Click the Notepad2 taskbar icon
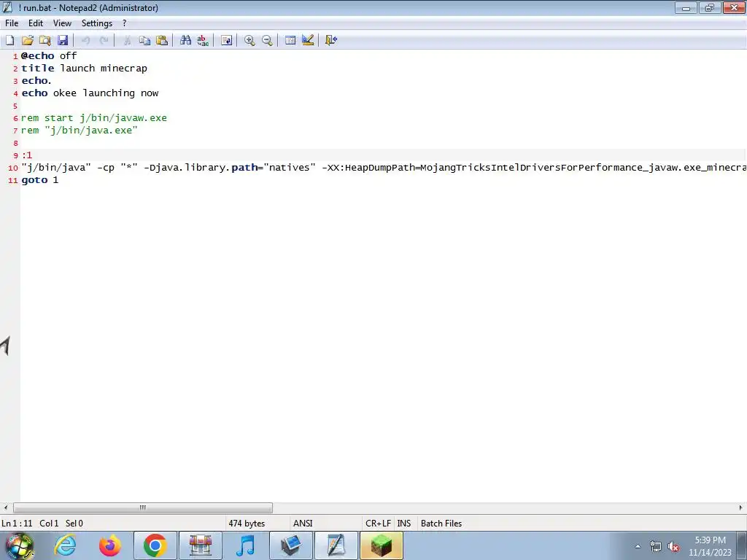 [x=336, y=545]
